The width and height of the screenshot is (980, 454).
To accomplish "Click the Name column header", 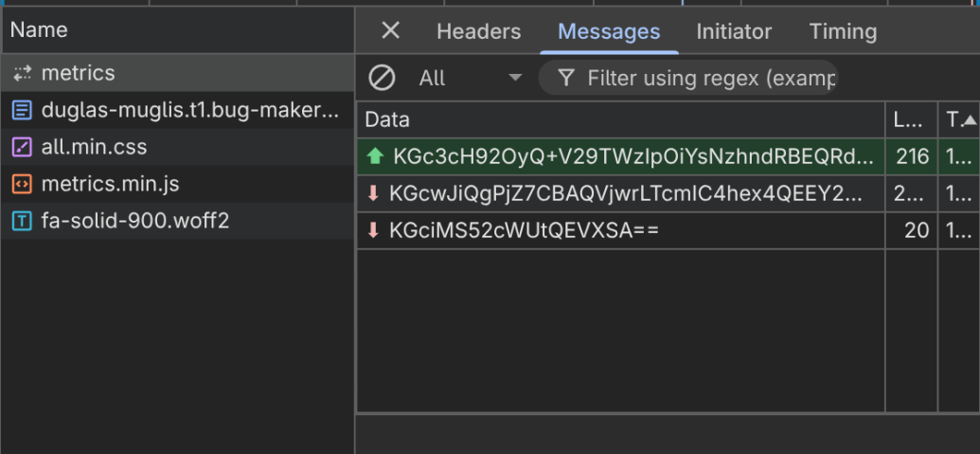I will 177,30.
